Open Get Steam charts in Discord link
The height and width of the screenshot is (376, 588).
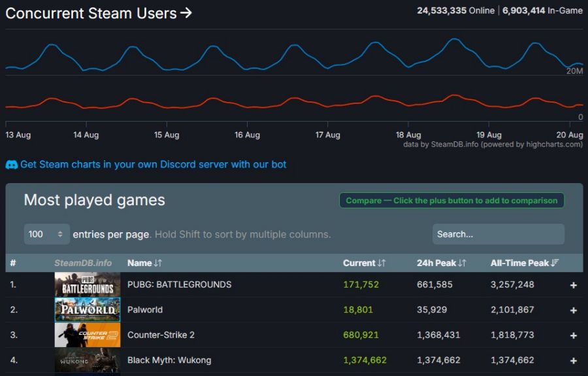click(x=153, y=164)
